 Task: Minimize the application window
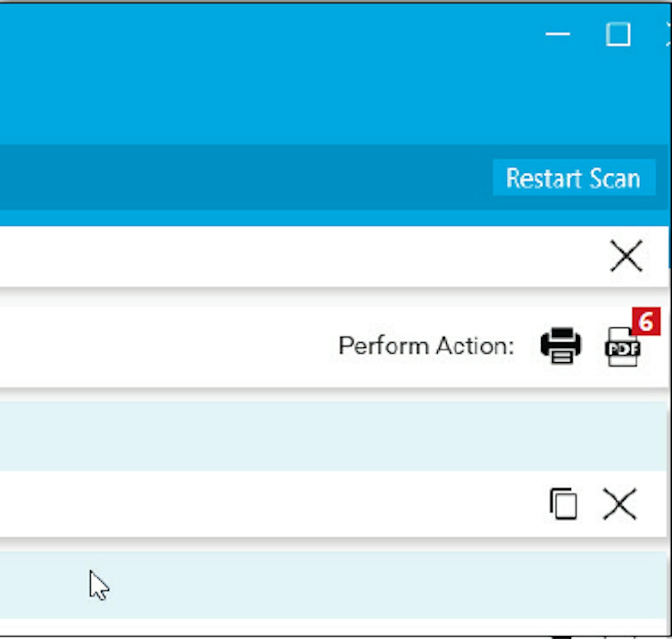click(x=558, y=34)
